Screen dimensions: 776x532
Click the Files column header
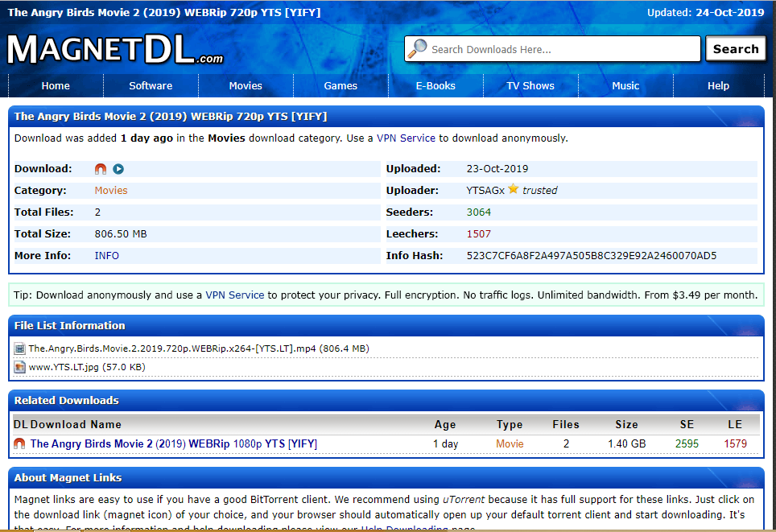click(566, 425)
